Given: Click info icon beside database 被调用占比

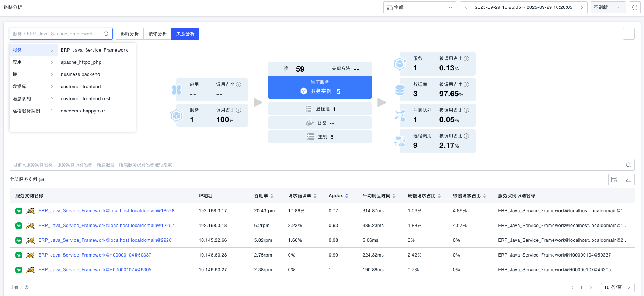Looking at the screenshot, I should pos(466,84).
